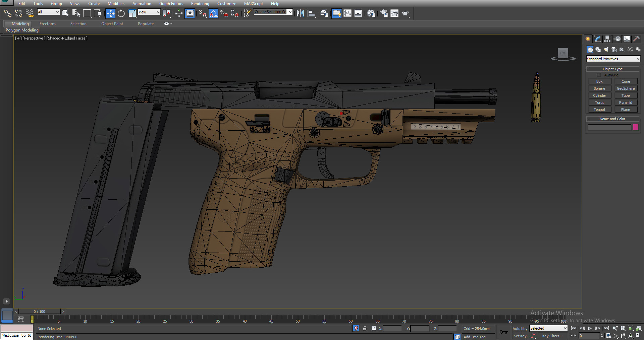Toggle the Key Mode button
This screenshot has height=340, width=644.
pyautogui.click(x=574, y=336)
